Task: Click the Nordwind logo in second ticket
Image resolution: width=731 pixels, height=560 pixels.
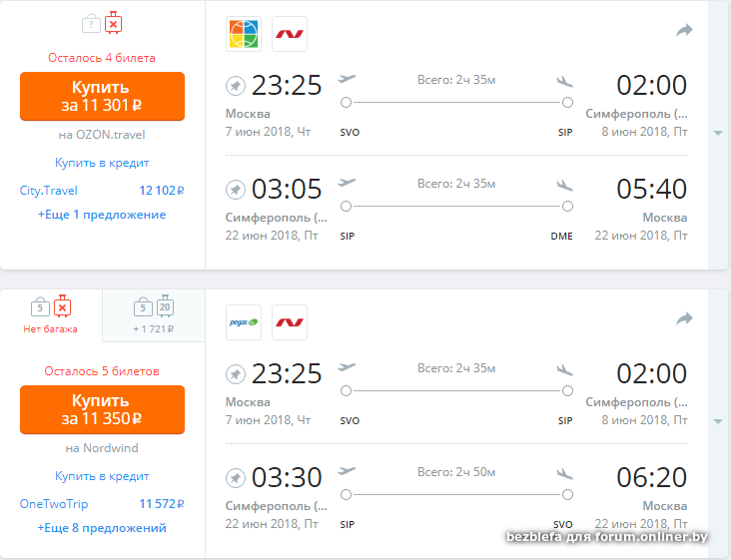Action: point(290,321)
